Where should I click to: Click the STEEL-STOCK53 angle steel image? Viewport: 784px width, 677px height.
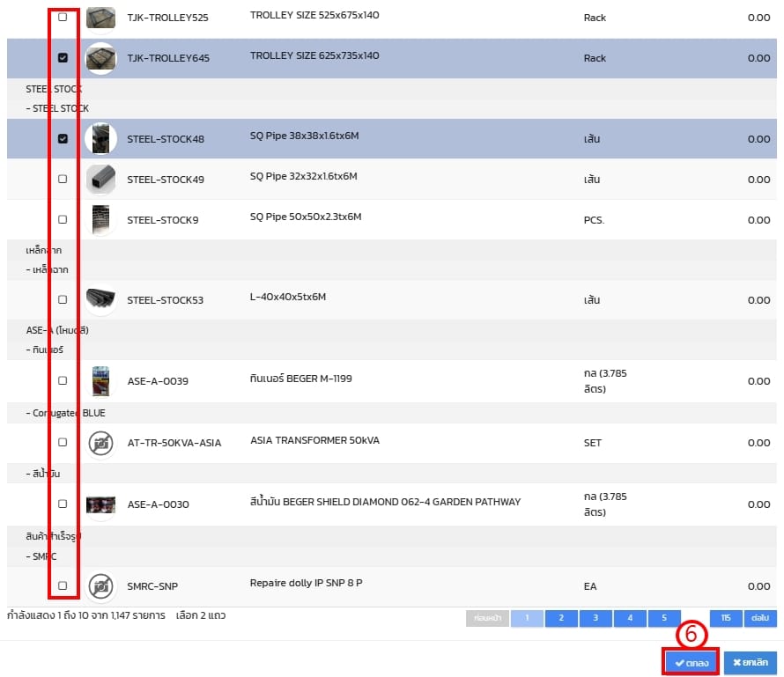pyautogui.click(x=100, y=300)
